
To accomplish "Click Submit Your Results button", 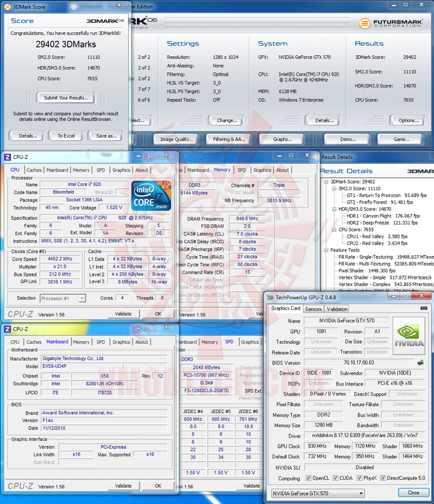I will 66,98.
